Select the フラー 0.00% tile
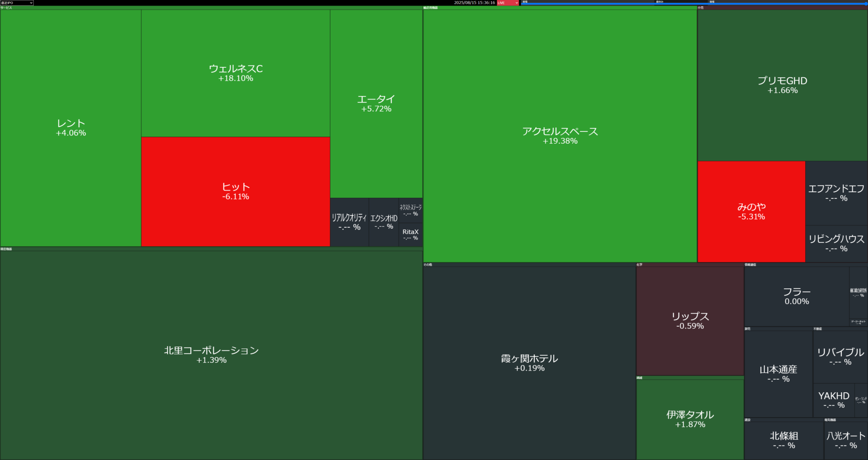Viewport: 868px width, 460px height. pyautogui.click(x=797, y=296)
